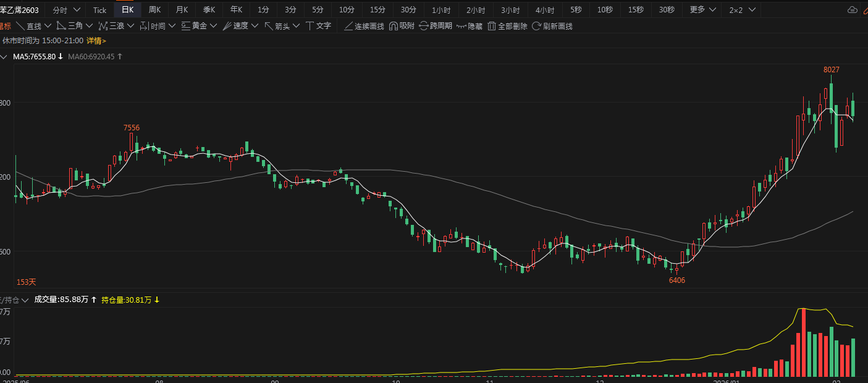868x383 pixels.
Task: Select the 日K daily candlestick tab
Action: point(128,10)
